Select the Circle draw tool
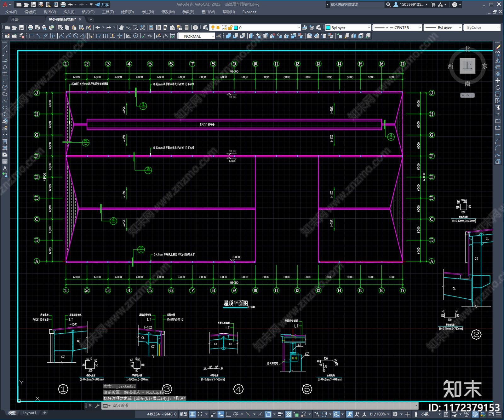 point(5,87)
